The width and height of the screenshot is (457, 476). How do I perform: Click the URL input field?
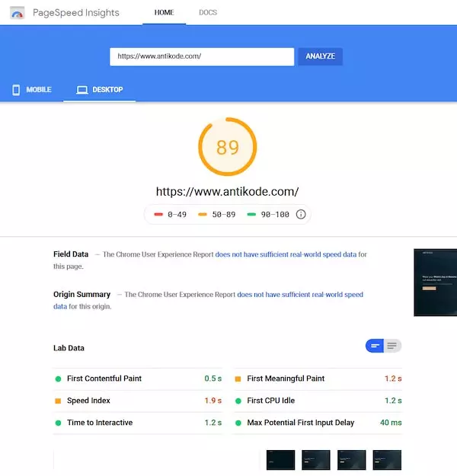(x=202, y=56)
